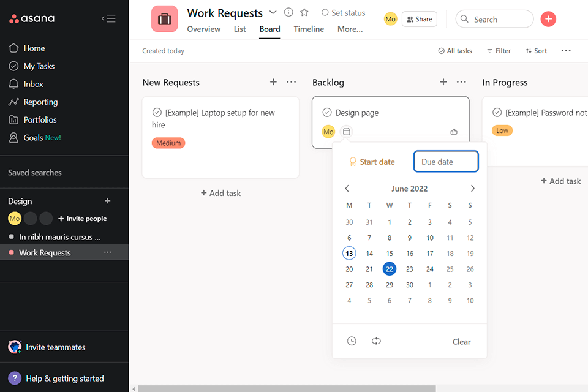The image size is (588, 392).
Task: Click the Share button
Action: point(419,19)
